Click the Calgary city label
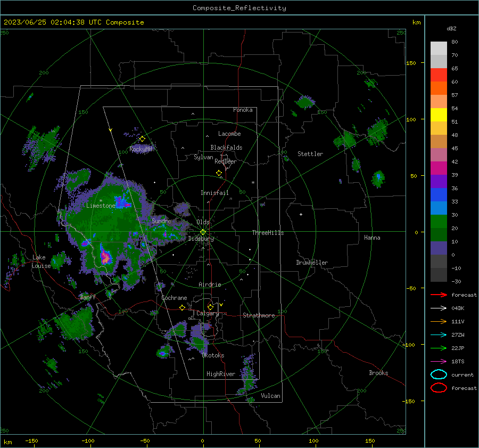Viewport: 479px width, 448px height. point(208,313)
